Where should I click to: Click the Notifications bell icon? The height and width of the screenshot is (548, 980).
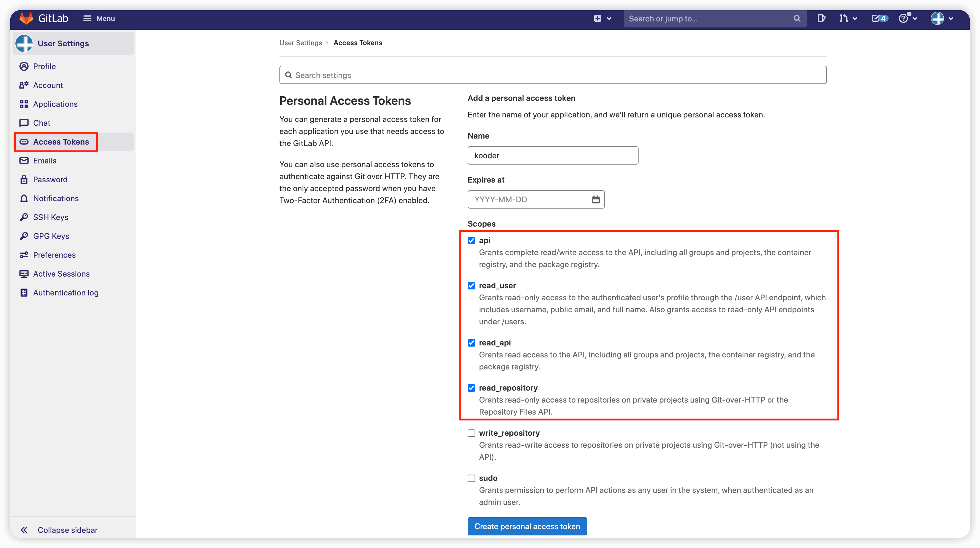click(24, 198)
